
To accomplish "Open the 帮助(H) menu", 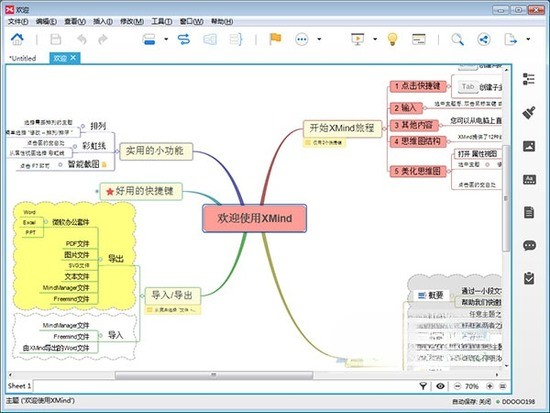I will pyautogui.click(x=222, y=21).
